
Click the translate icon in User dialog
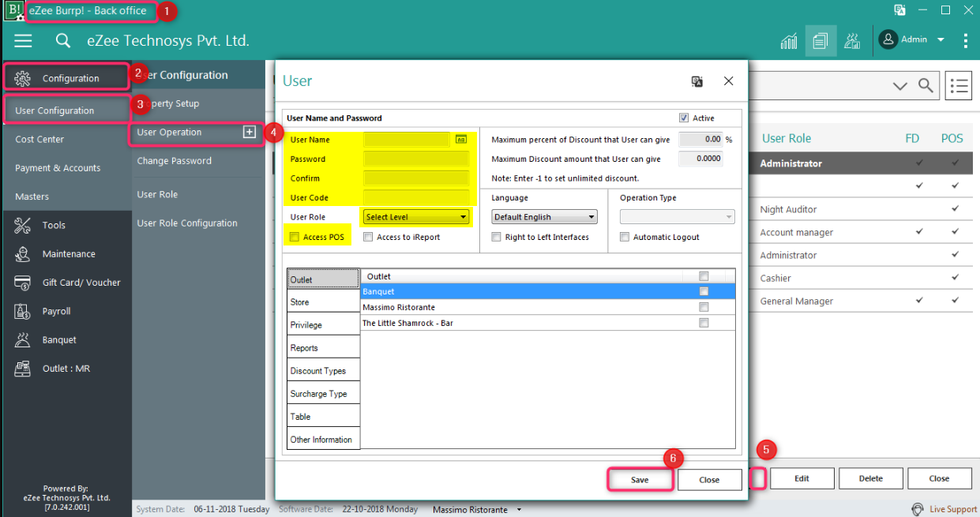click(x=697, y=81)
